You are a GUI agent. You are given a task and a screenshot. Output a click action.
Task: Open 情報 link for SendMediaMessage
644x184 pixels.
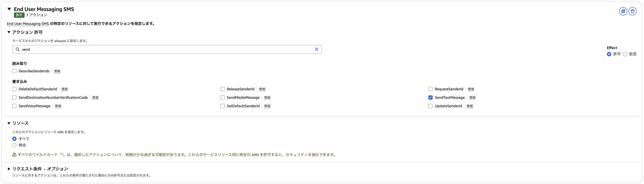coord(267,98)
